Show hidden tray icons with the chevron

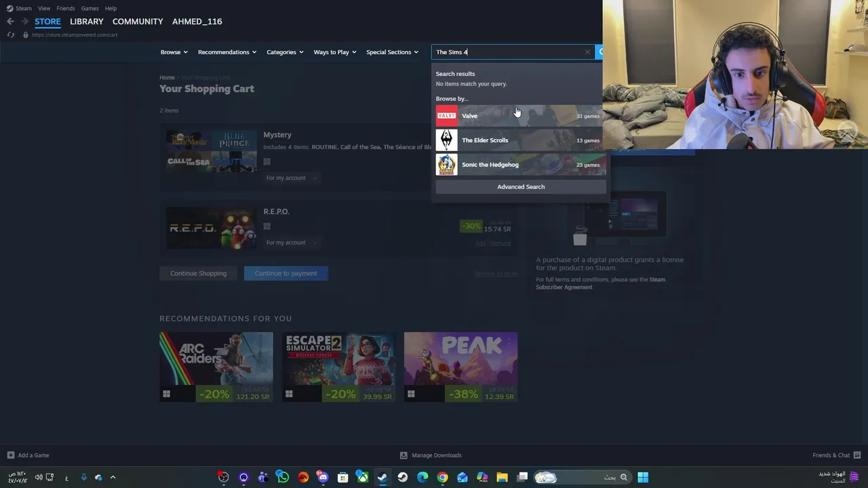coord(113,477)
